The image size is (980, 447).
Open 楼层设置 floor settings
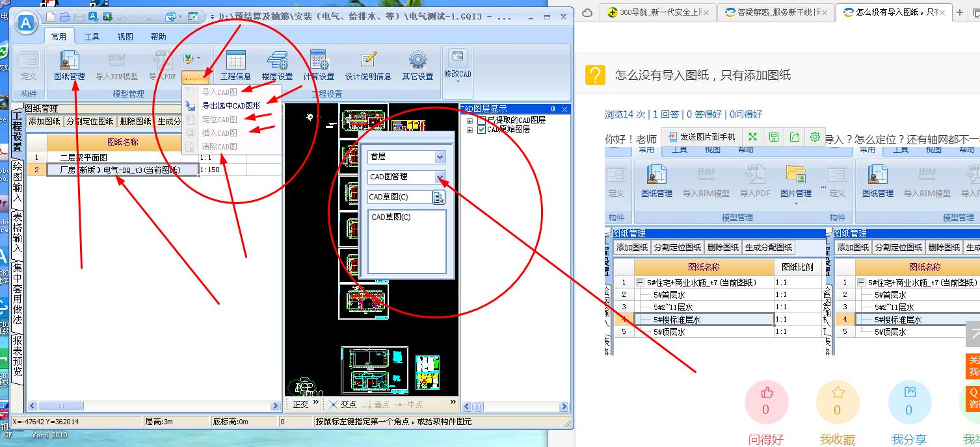[x=277, y=66]
